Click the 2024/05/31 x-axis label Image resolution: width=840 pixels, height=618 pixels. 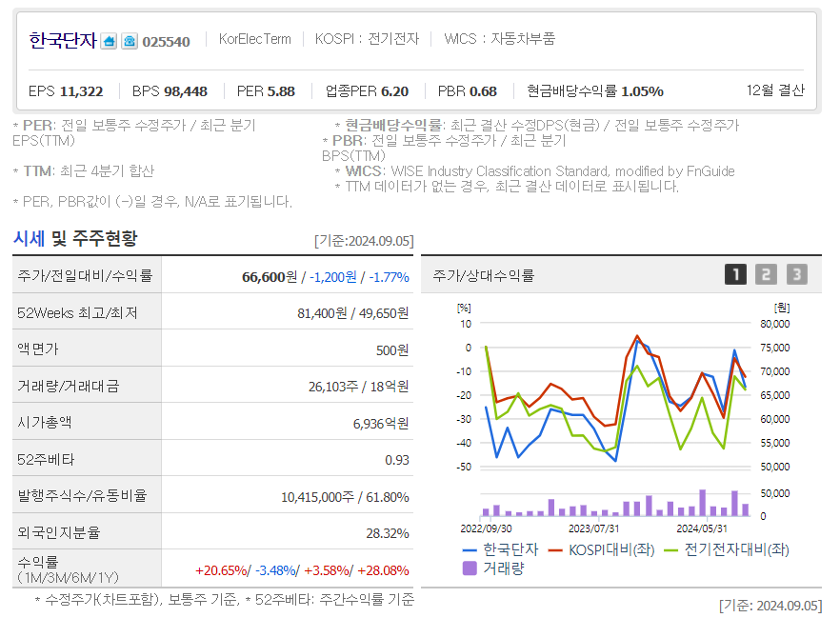pos(702,528)
